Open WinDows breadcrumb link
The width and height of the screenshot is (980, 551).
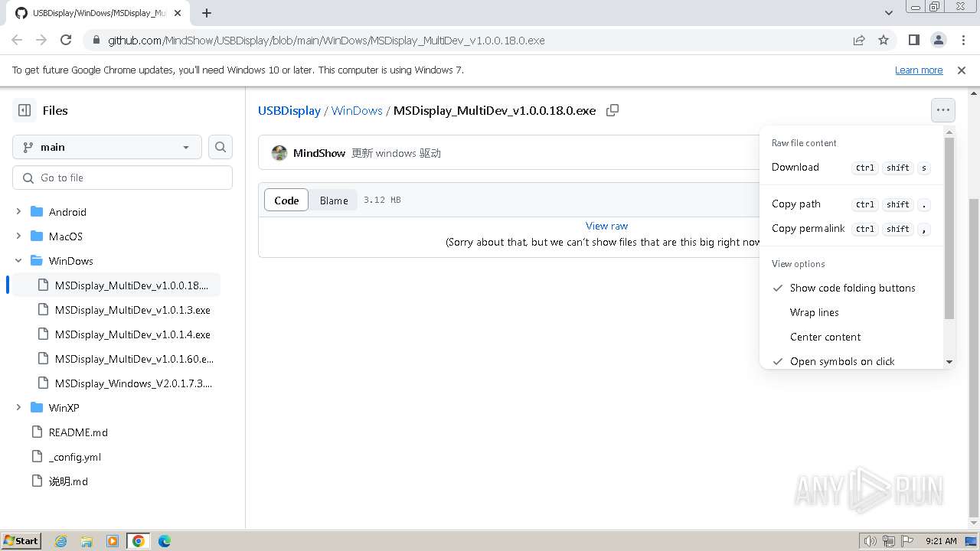point(357,110)
